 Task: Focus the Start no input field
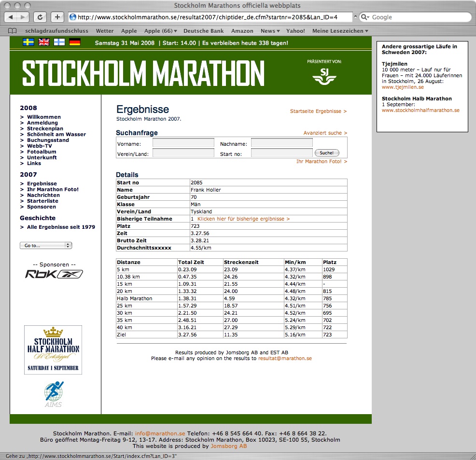click(282, 153)
